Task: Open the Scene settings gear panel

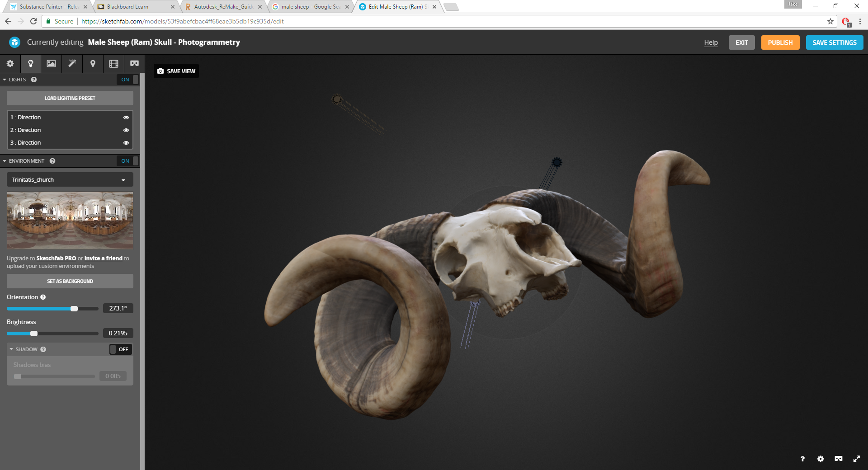Action: [10, 64]
